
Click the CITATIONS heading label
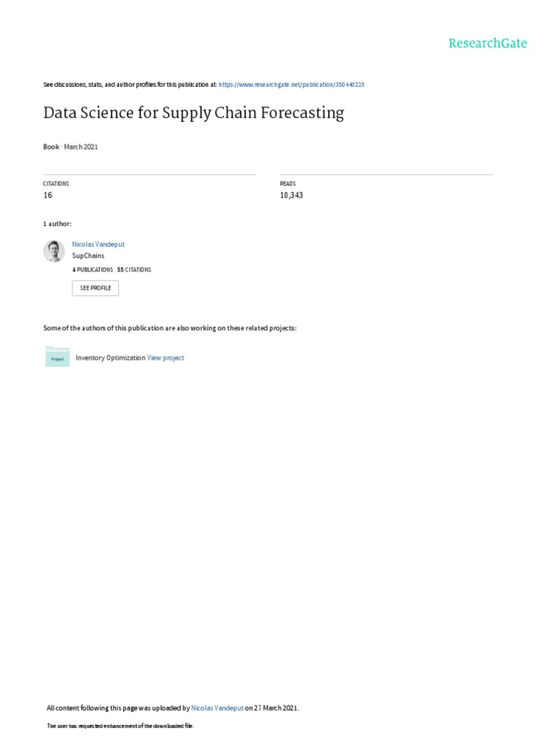click(x=56, y=184)
